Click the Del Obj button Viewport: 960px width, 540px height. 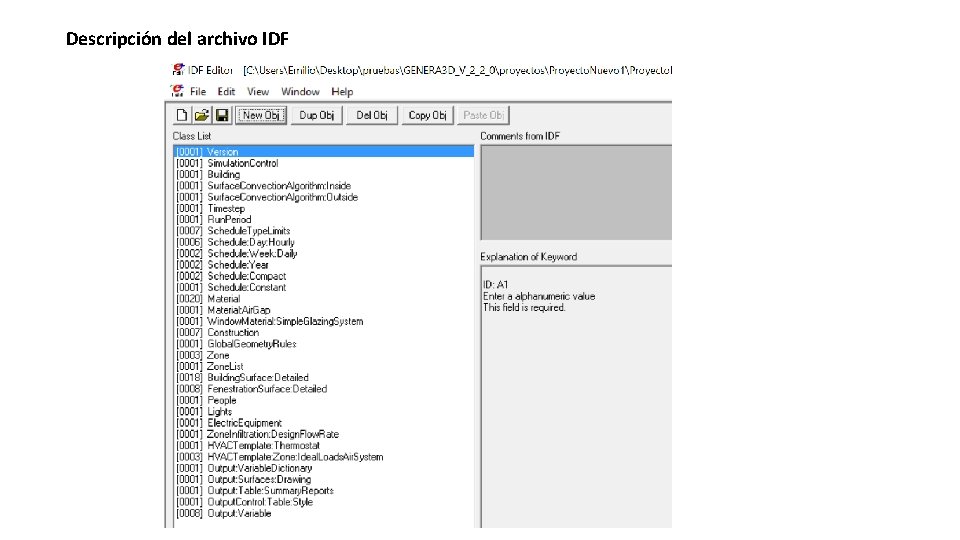[372, 115]
